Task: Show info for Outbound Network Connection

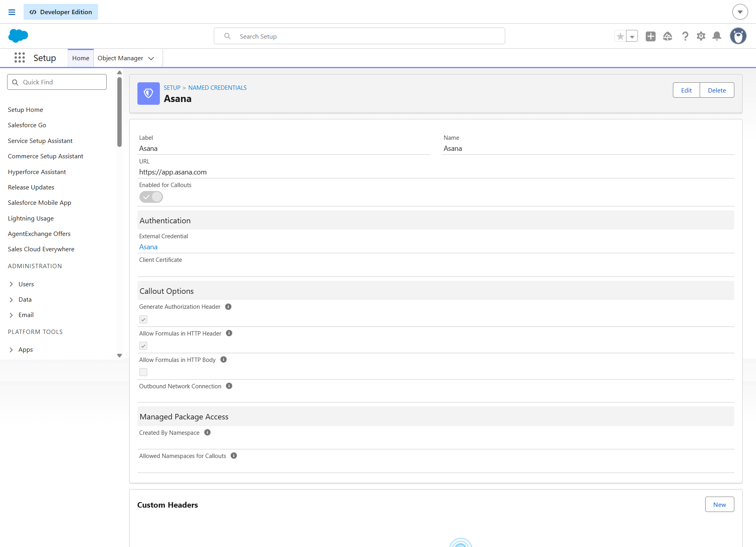Action: pyautogui.click(x=229, y=386)
